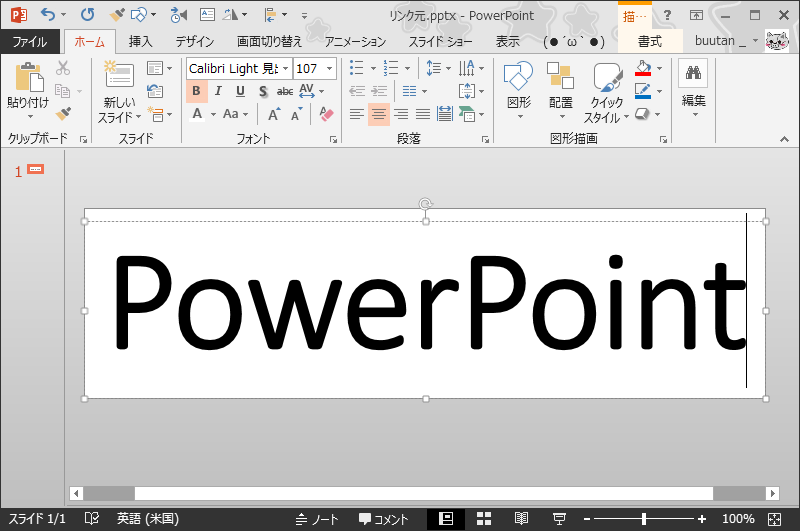Open the Shapes gallery icon
Image resolution: width=800 pixels, height=531 pixels.
(x=518, y=75)
